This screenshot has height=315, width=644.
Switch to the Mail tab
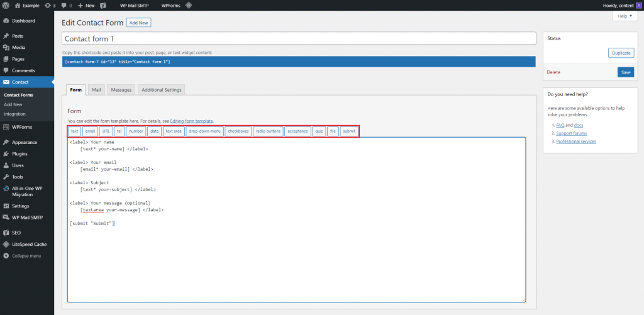96,90
